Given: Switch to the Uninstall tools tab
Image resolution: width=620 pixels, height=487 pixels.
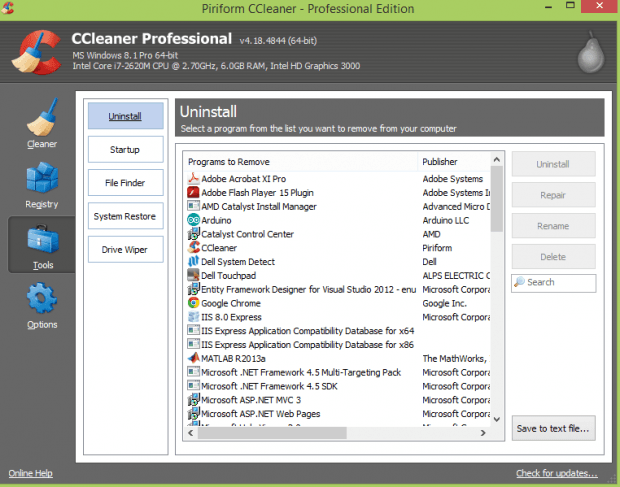Looking at the screenshot, I should 125,116.
